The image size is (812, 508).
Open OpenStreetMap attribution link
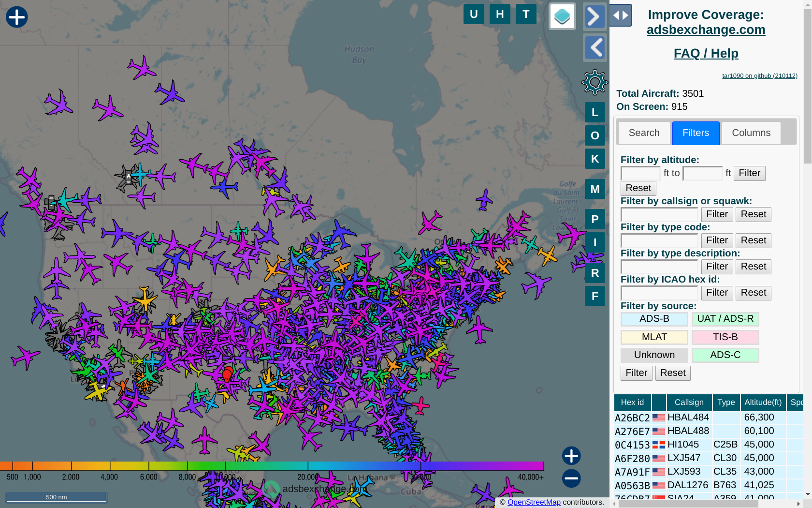[x=534, y=502]
